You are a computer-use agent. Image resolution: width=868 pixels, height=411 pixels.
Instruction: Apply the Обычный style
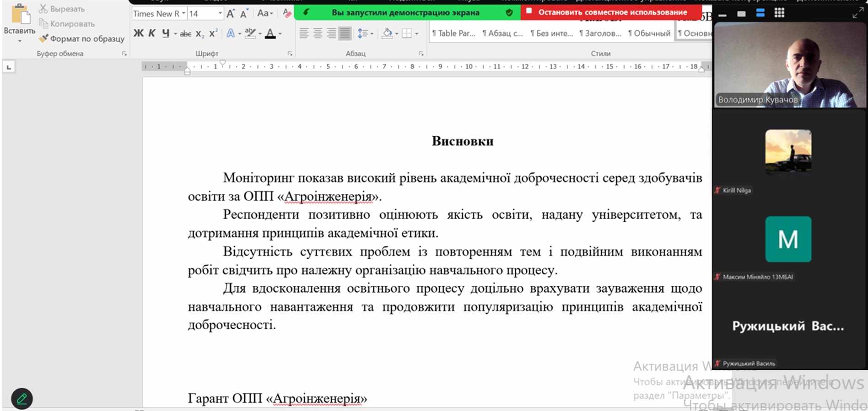point(649,33)
